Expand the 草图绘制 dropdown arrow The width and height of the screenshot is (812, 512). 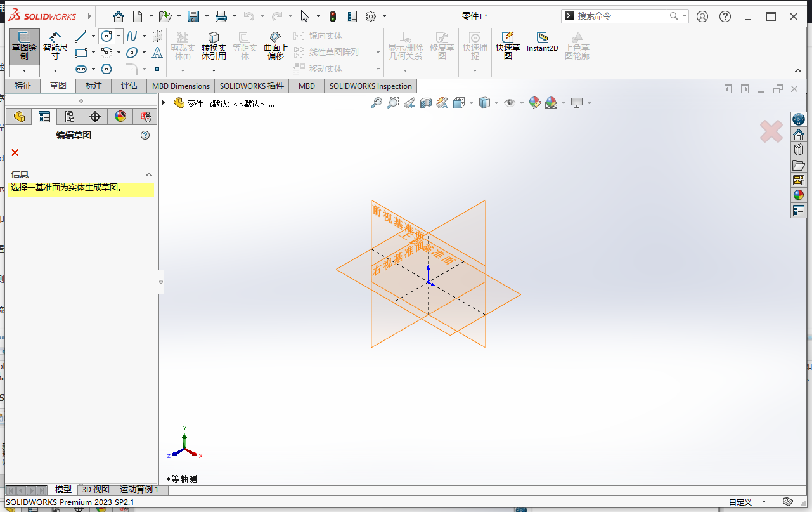point(24,71)
